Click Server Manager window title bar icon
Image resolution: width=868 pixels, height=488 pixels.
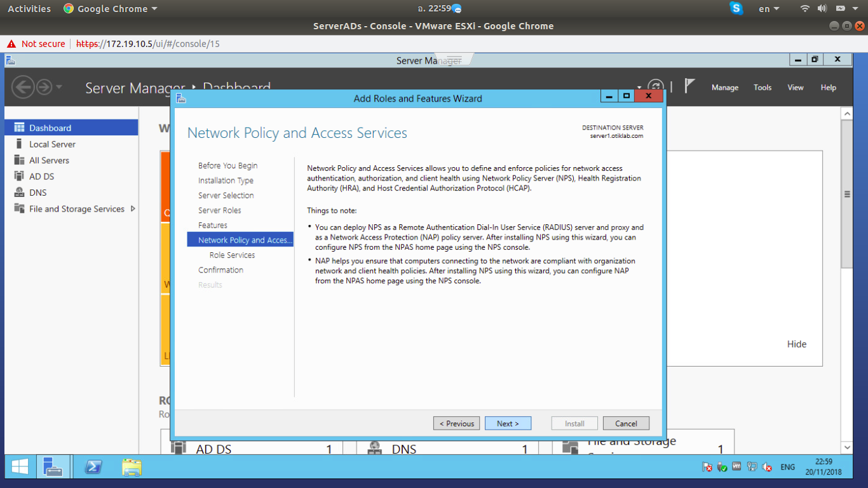[x=10, y=60]
